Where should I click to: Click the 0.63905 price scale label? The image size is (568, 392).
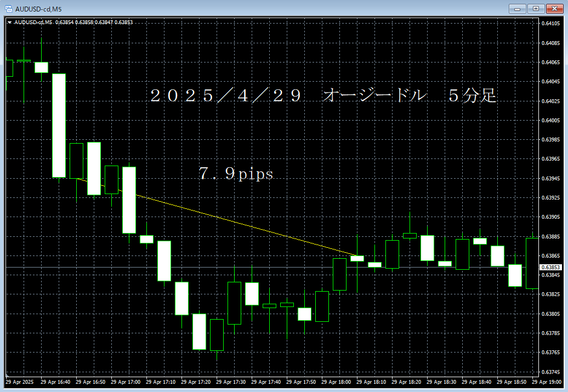point(550,217)
